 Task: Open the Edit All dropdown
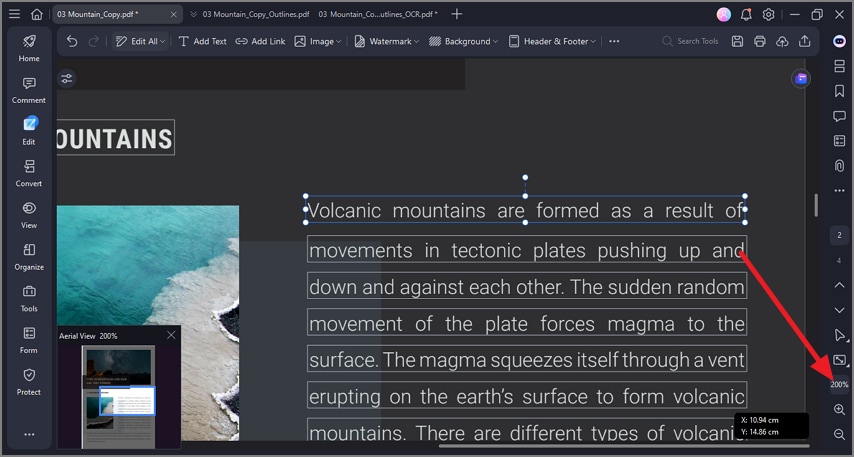pyautogui.click(x=141, y=41)
